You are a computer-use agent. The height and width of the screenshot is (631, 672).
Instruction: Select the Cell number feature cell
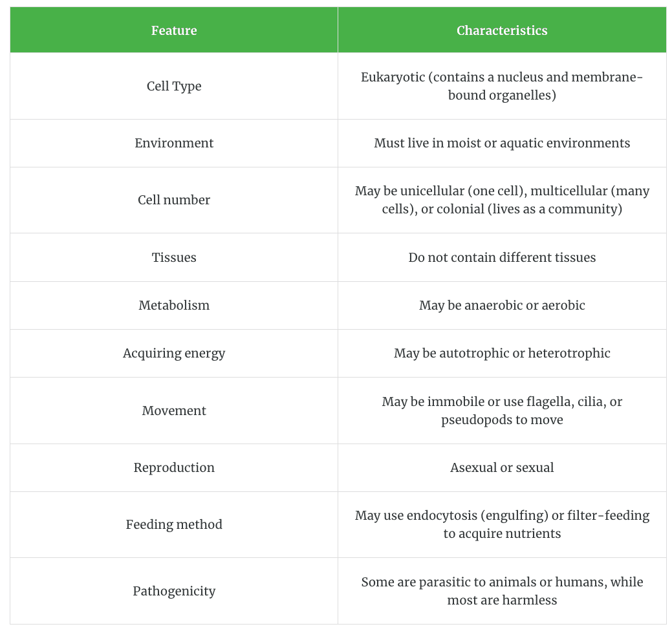click(x=174, y=200)
